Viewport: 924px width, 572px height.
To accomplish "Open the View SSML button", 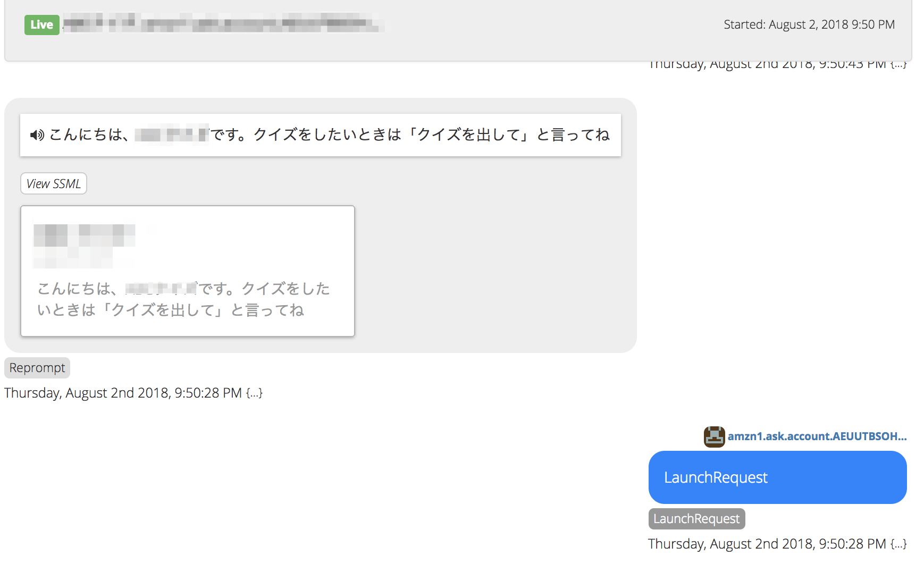I will click(x=54, y=183).
